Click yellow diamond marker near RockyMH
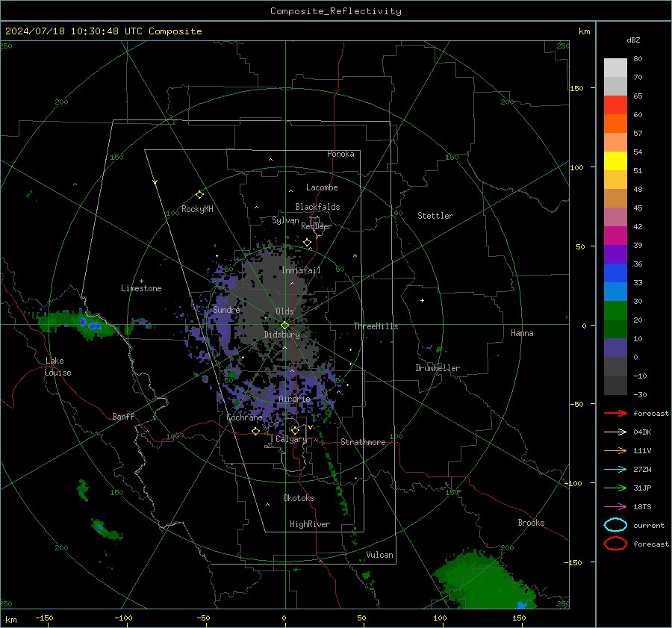The image size is (672, 628). tap(199, 195)
